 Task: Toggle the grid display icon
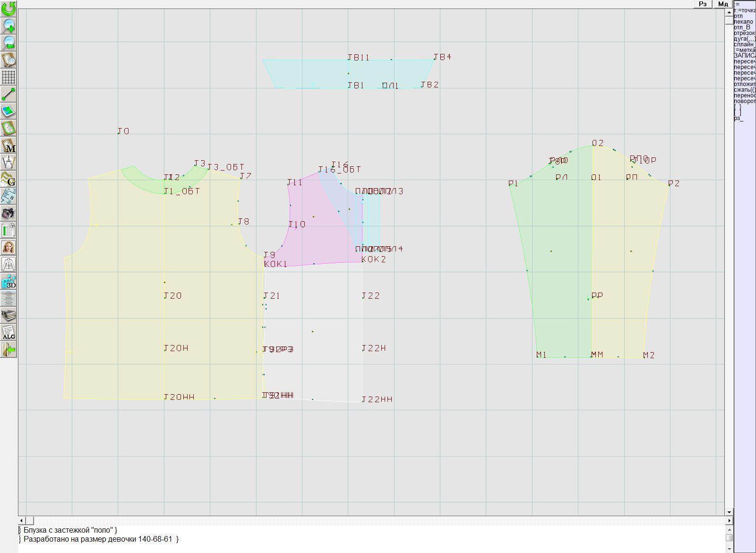(9, 77)
